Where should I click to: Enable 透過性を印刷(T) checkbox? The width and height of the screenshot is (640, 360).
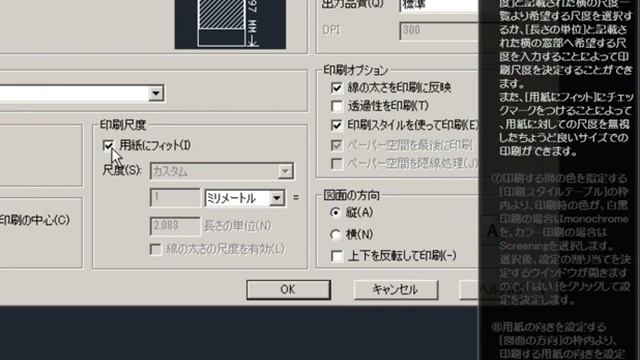(337, 106)
